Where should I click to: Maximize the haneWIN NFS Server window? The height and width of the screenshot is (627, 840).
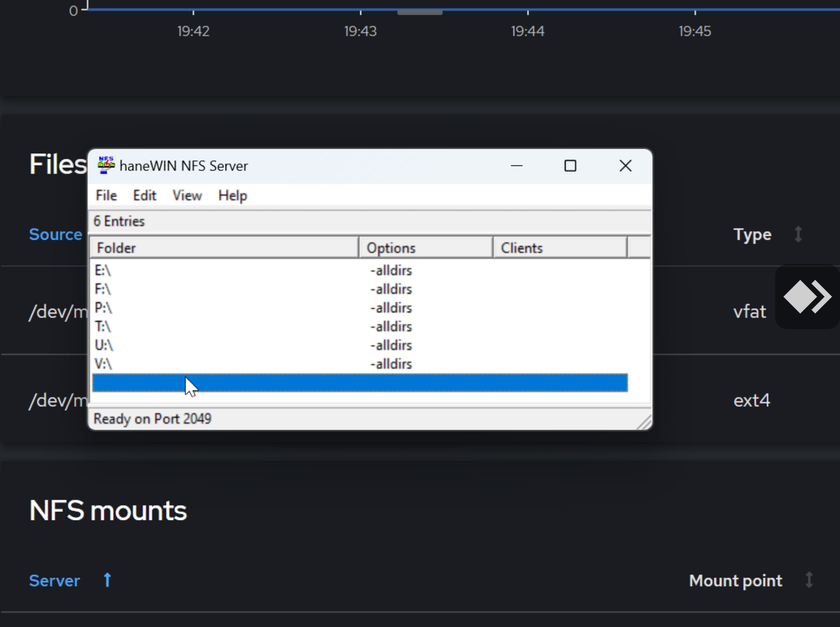click(x=571, y=166)
